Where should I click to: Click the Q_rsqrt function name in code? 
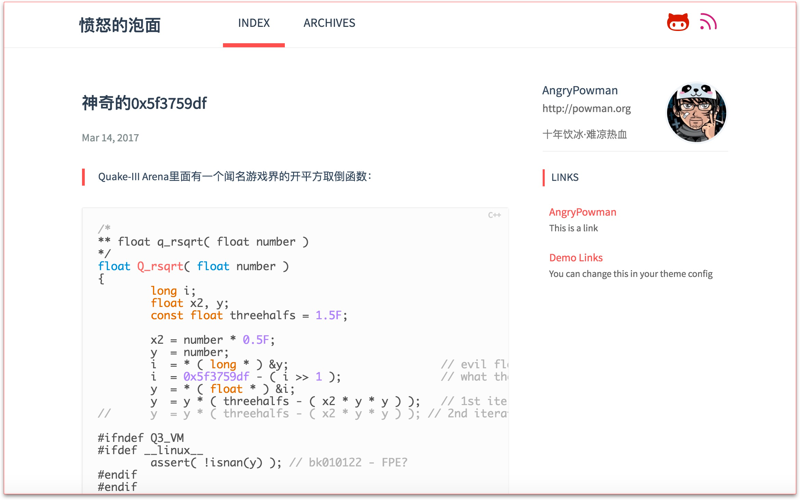coord(160,267)
